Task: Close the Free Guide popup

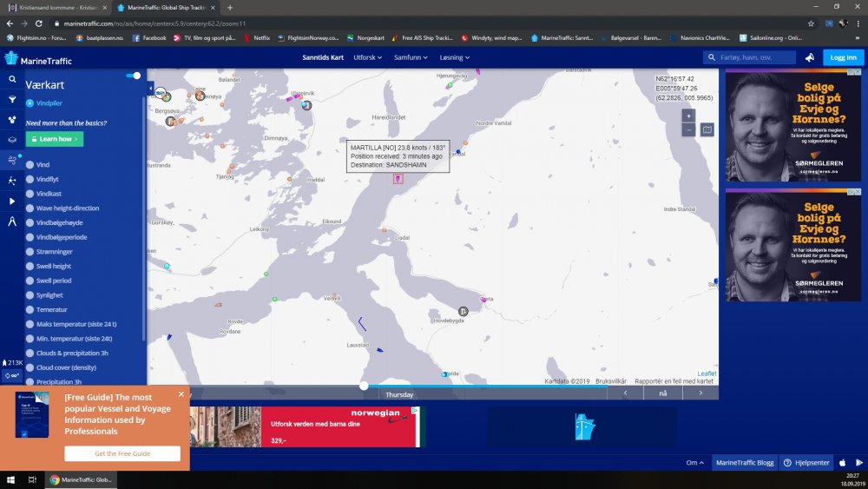Action: click(x=181, y=394)
